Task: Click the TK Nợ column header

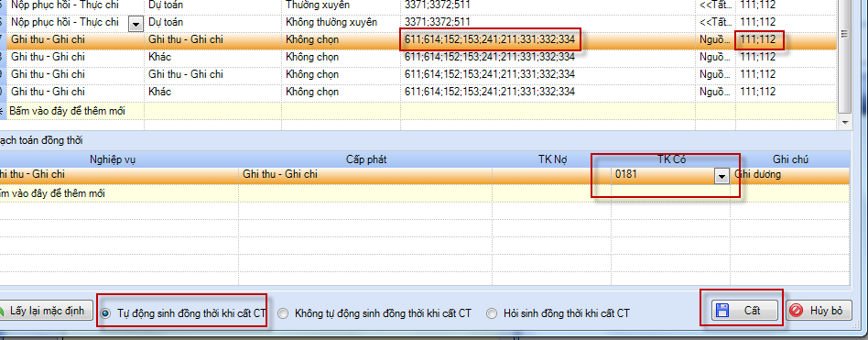Action: 552,159
